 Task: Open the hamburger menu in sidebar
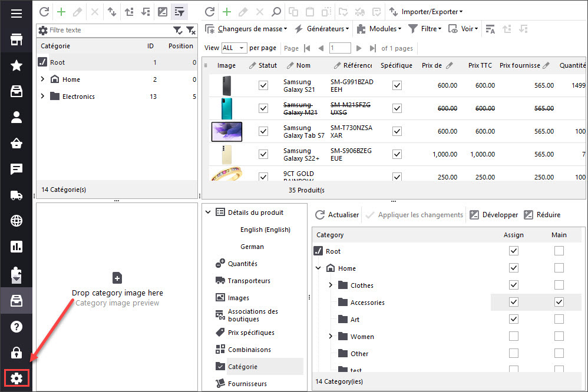16,14
